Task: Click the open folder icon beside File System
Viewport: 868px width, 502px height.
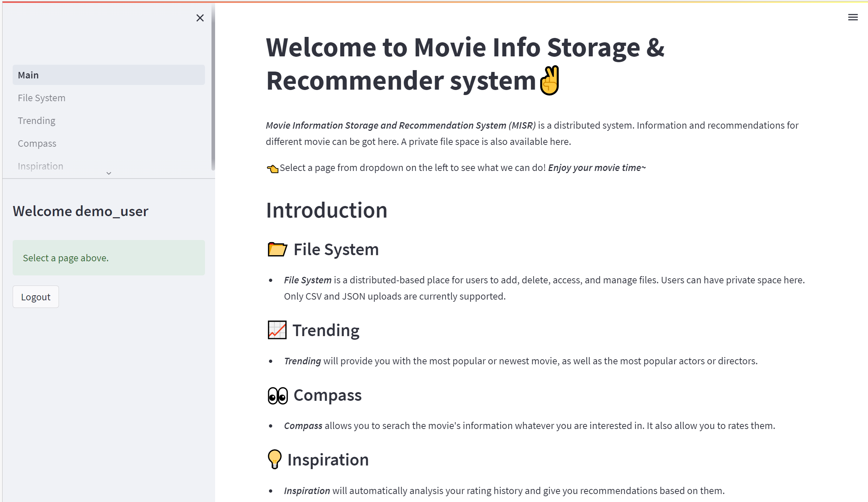Action: [277, 249]
